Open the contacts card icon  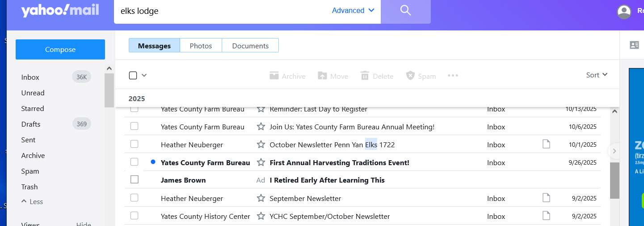[x=634, y=45]
